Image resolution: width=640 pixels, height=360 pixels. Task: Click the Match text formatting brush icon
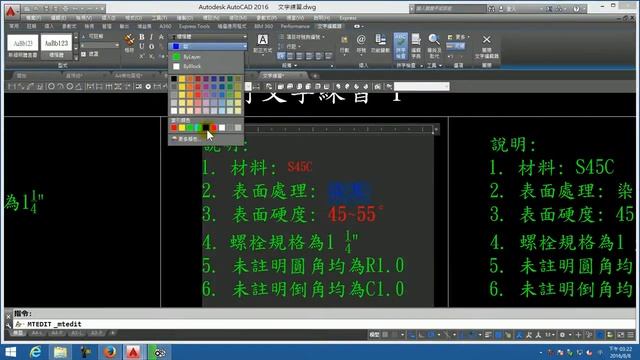pyautogui.click(x=129, y=40)
